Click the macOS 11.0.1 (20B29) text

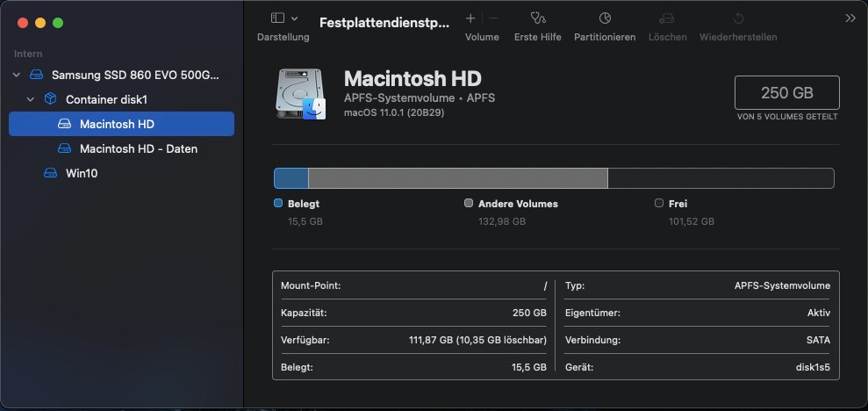click(x=394, y=112)
